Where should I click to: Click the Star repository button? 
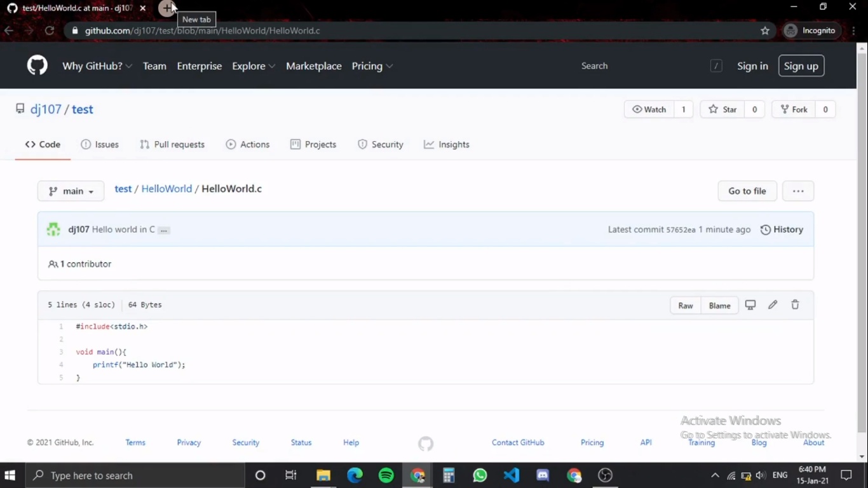pos(722,109)
